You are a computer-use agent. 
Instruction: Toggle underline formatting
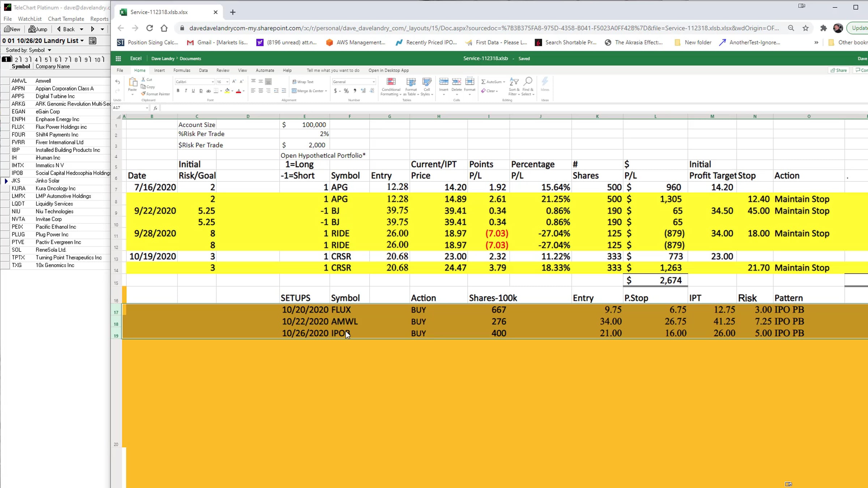coord(193,91)
